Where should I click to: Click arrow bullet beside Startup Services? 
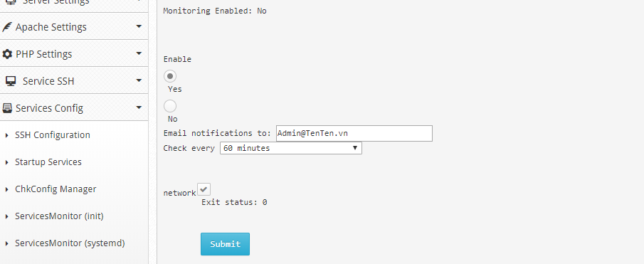pyautogui.click(x=7, y=162)
